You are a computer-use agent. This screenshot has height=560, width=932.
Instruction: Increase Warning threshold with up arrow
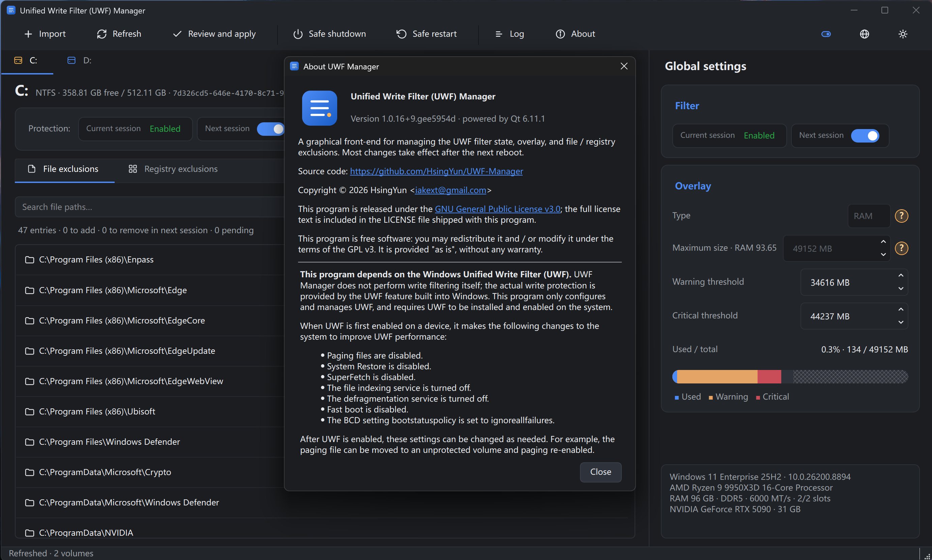pos(901,276)
